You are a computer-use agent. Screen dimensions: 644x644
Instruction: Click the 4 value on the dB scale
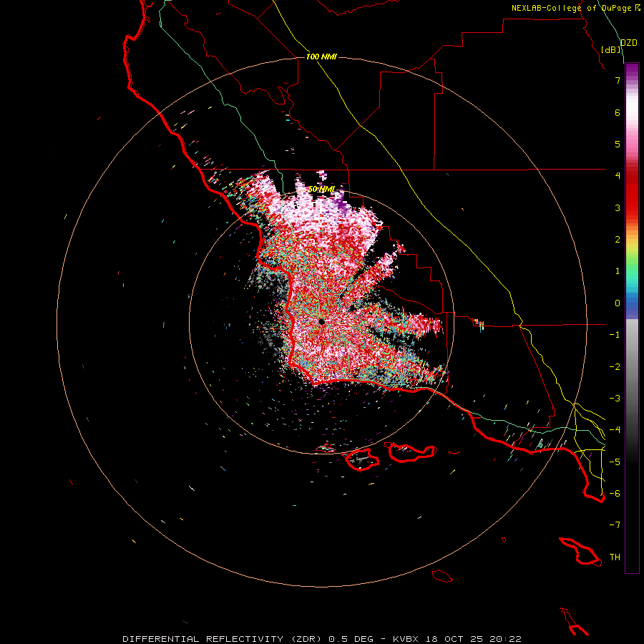point(618,176)
